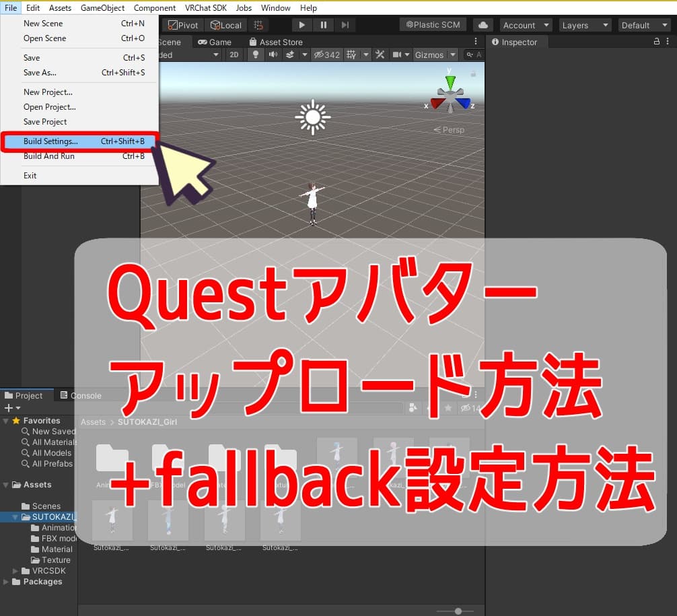The width and height of the screenshot is (677, 616).
Task: Click the plus create asset button
Action: [12, 408]
